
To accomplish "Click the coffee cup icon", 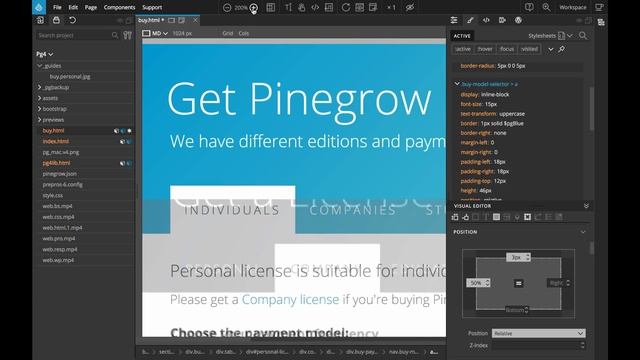I will point(599,7).
